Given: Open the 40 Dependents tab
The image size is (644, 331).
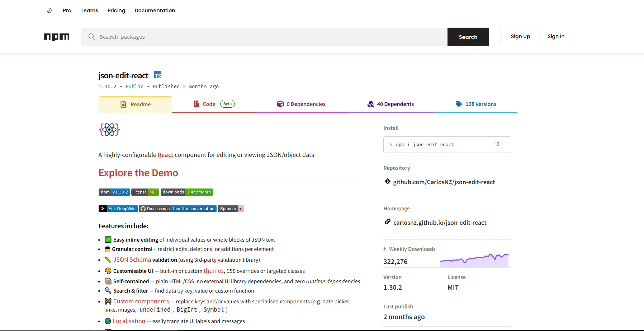Looking at the screenshot, I should tap(390, 104).
